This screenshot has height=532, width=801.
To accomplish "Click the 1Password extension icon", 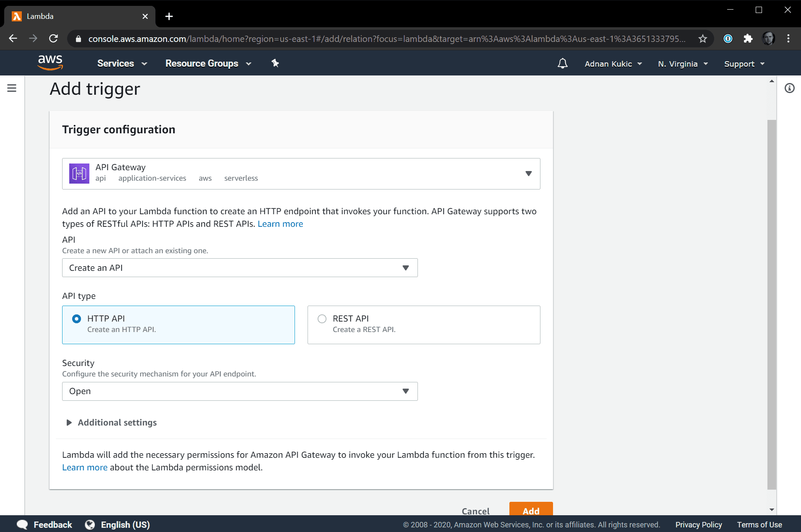I will click(728, 39).
